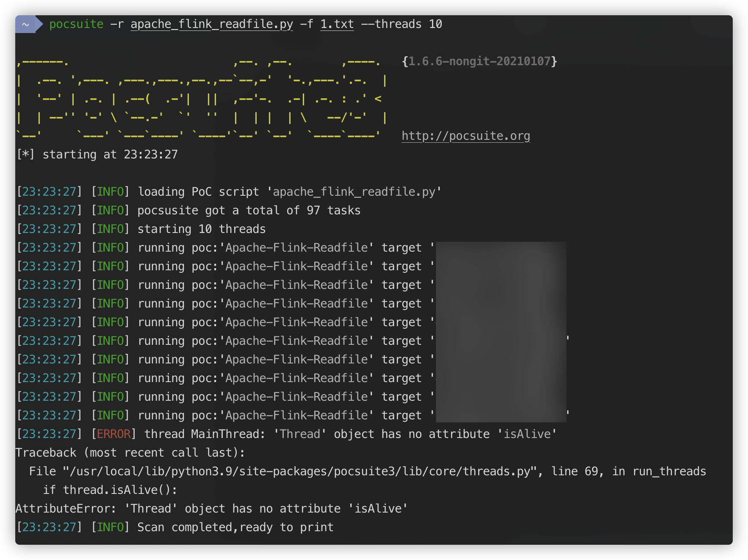Select the underlined 1.txt filename

338,24
